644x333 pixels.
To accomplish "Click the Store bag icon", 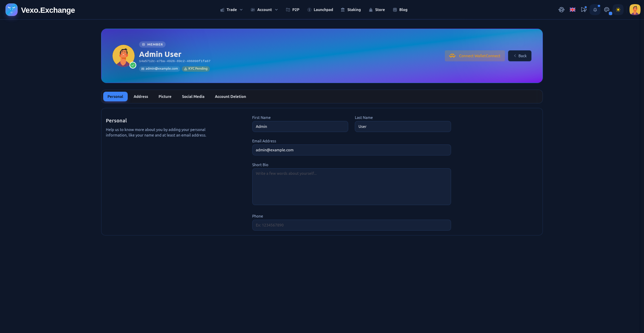I will [371, 10].
